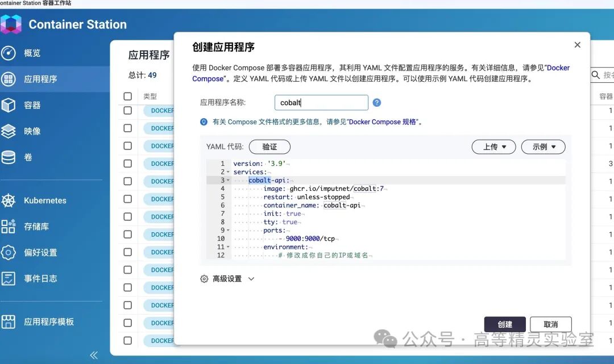Click the version: '3.9' line
The height and width of the screenshot is (364, 614).
[260, 164]
